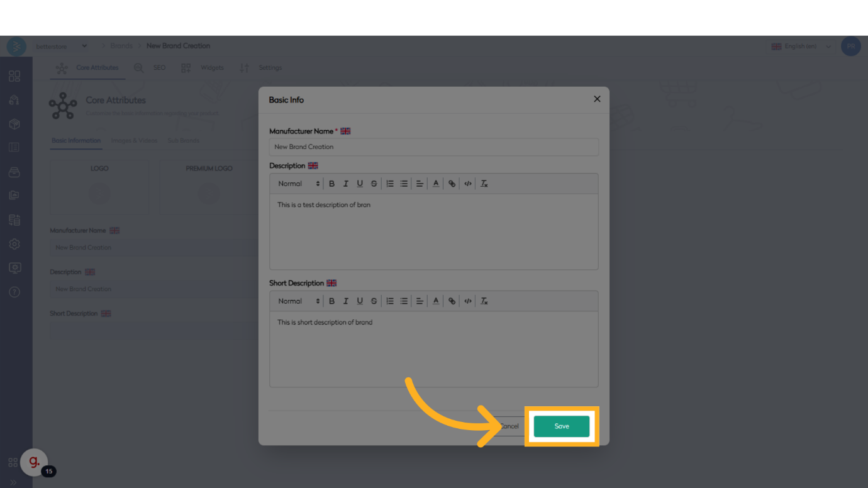Insert numbered list in Description editor

(x=390, y=184)
